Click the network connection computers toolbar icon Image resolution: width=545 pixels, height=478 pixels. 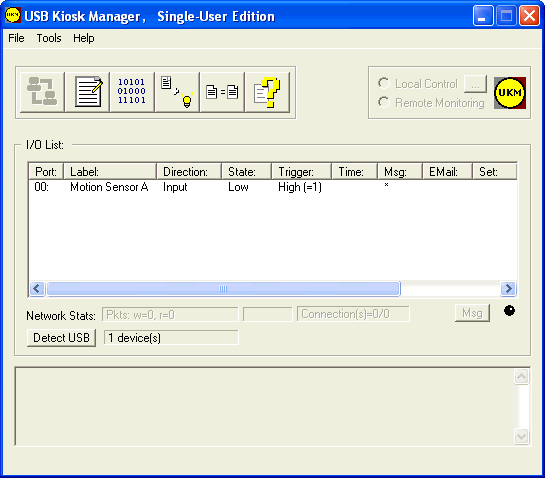(x=42, y=92)
